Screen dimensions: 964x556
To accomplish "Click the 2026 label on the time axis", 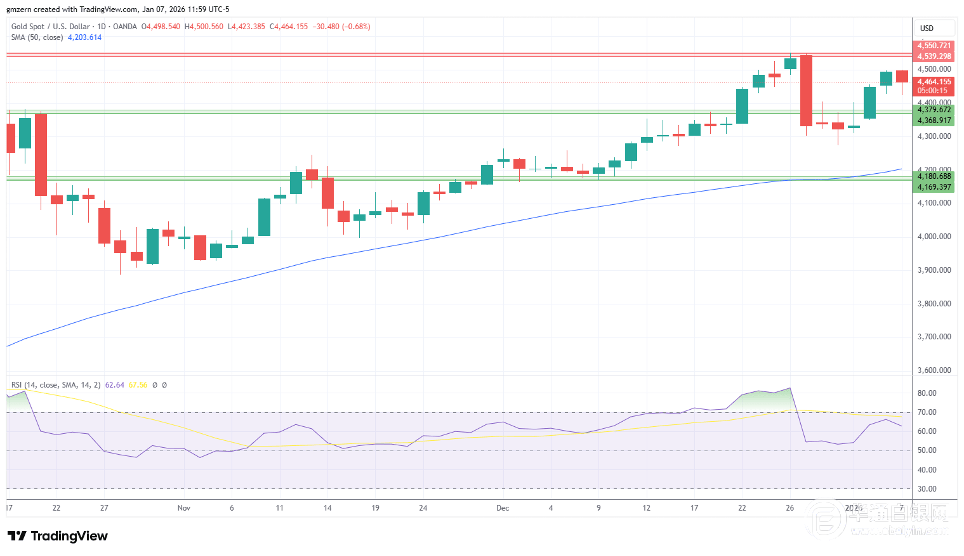I will click(x=852, y=508).
